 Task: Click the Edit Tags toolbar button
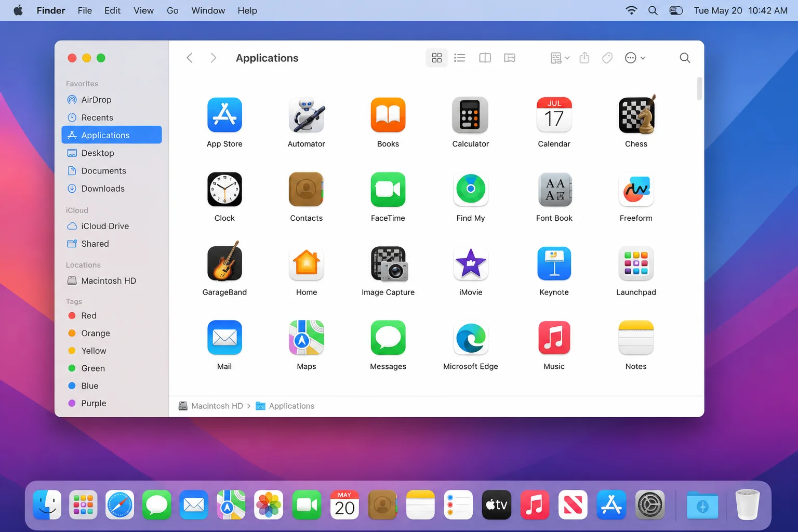click(x=607, y=58)
